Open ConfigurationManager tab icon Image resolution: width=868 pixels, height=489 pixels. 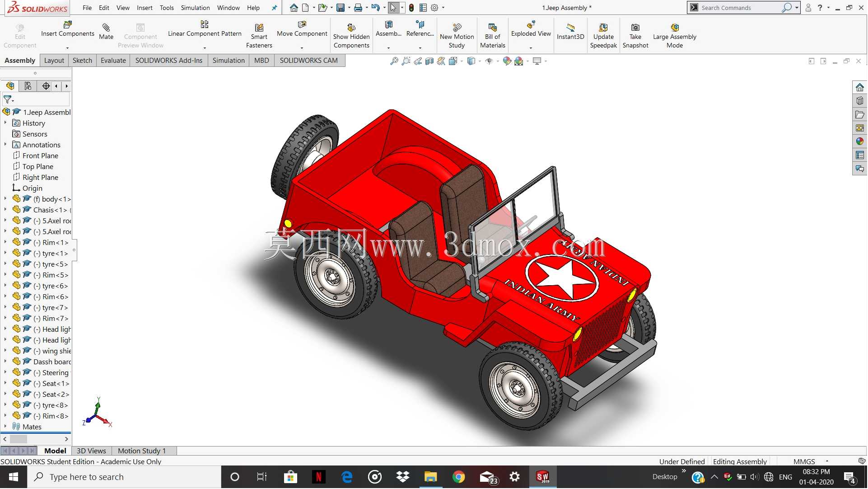coord(28,86)
